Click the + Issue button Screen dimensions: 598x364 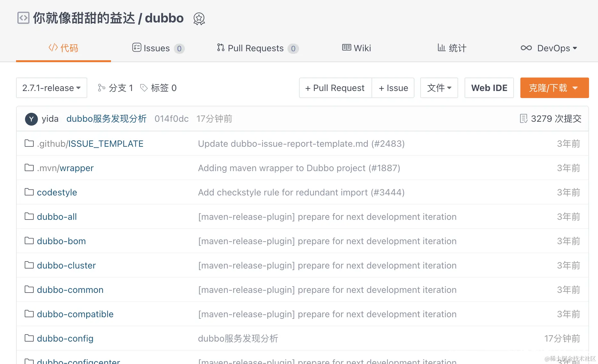tap(393, 88)
